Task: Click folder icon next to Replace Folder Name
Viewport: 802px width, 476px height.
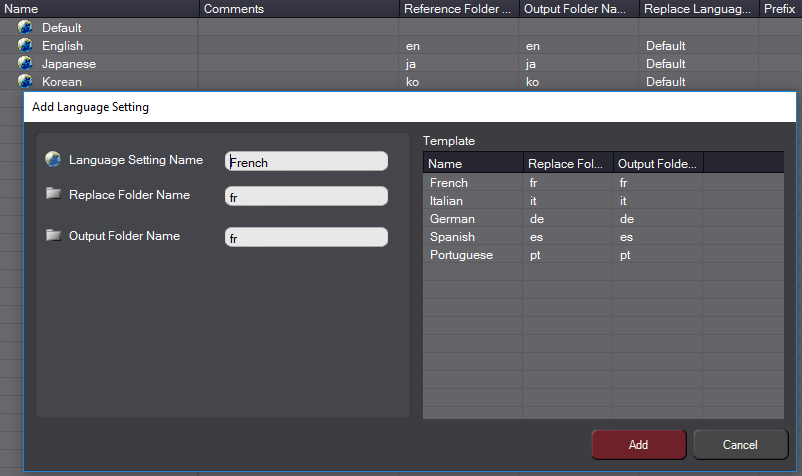Action: pyautogui.click(x=53, y=193)
